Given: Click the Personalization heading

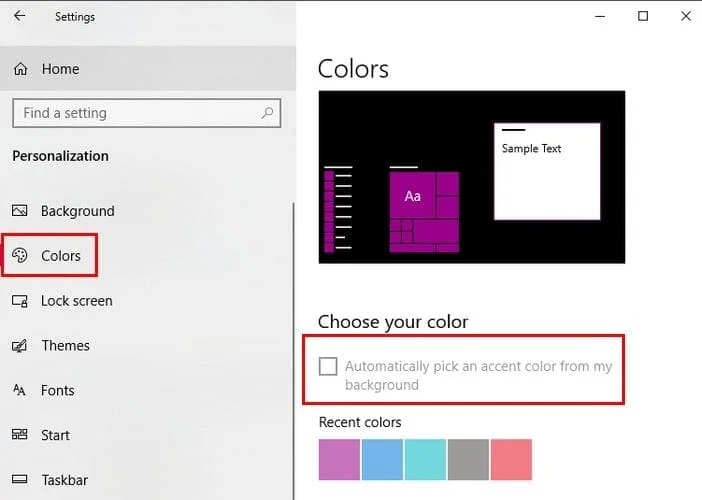Looking at the screenshot, I should click(x=60, y=156).
